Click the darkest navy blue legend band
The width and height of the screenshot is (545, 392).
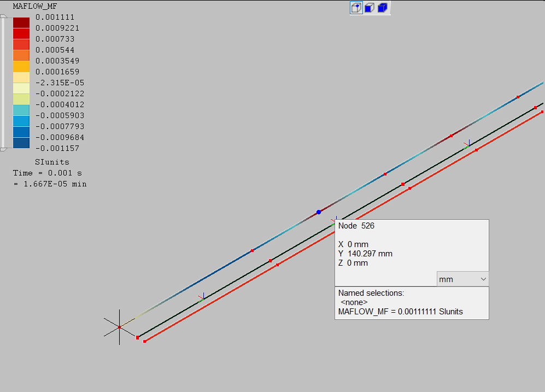[x=21, y=143]
